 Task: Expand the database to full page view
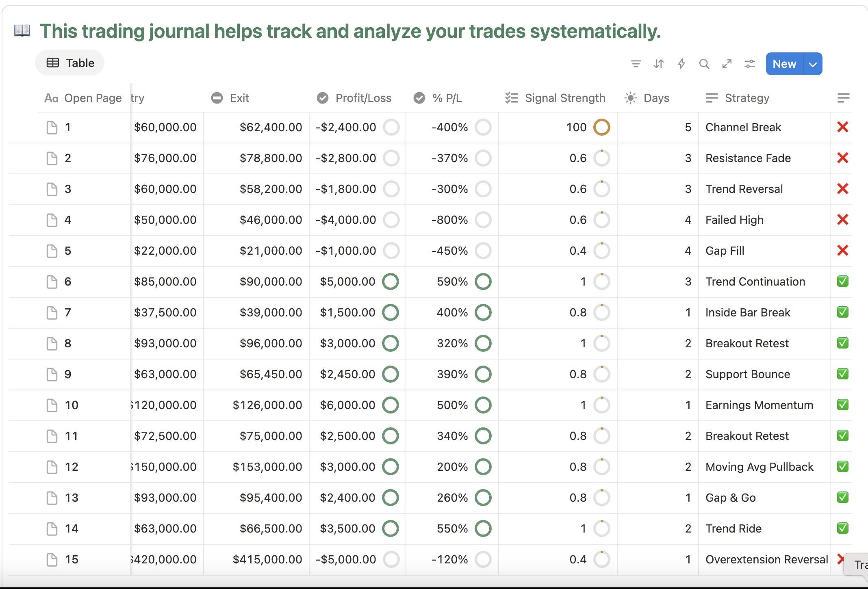727,64
